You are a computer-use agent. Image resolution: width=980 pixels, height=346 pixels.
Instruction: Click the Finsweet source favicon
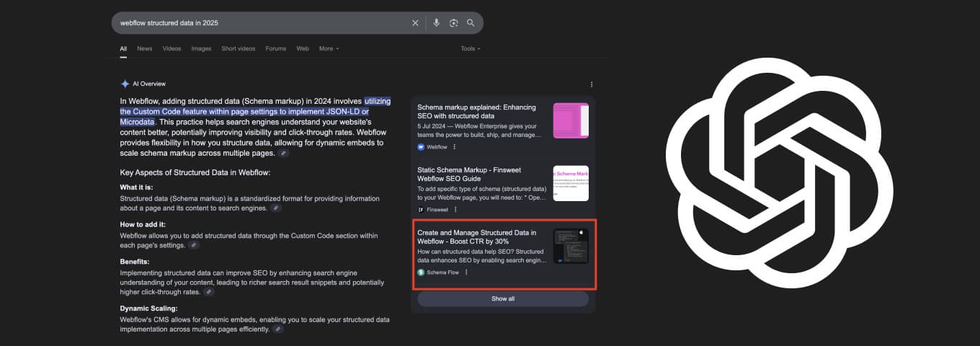tap(421, 210)
